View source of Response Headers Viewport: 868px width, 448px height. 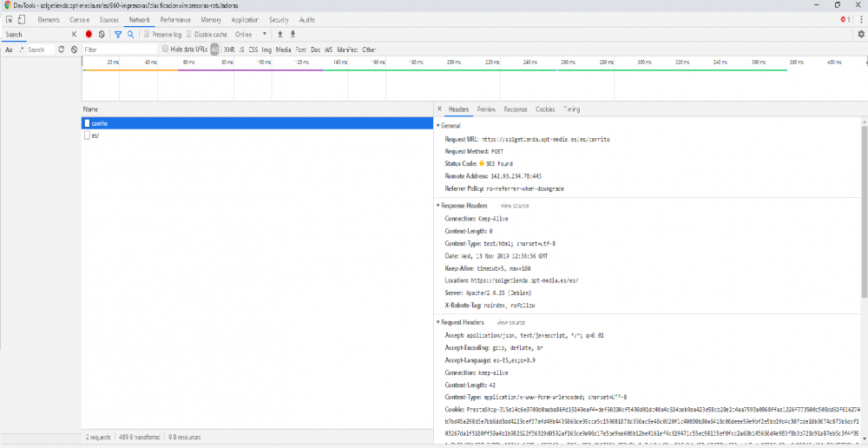point(515,206)
